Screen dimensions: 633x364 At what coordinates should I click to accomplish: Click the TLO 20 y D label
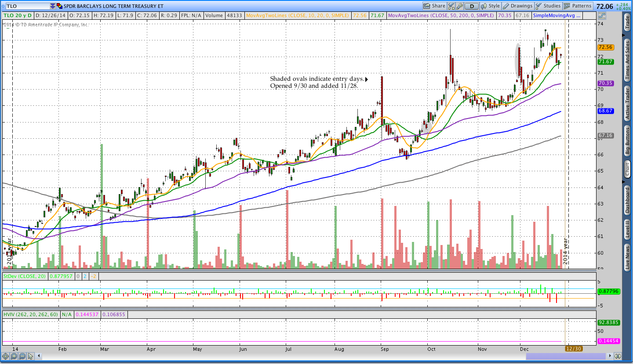tap(18, 15)
